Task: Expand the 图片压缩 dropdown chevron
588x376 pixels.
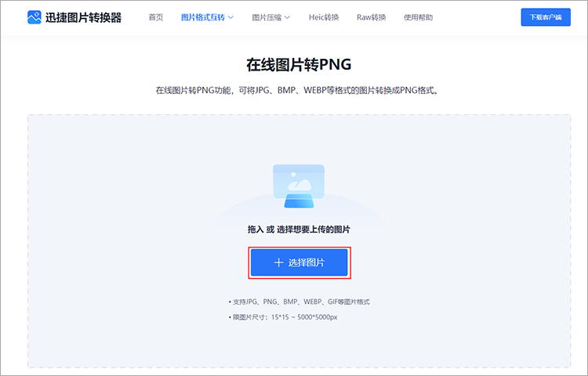Action: [287, 17]
